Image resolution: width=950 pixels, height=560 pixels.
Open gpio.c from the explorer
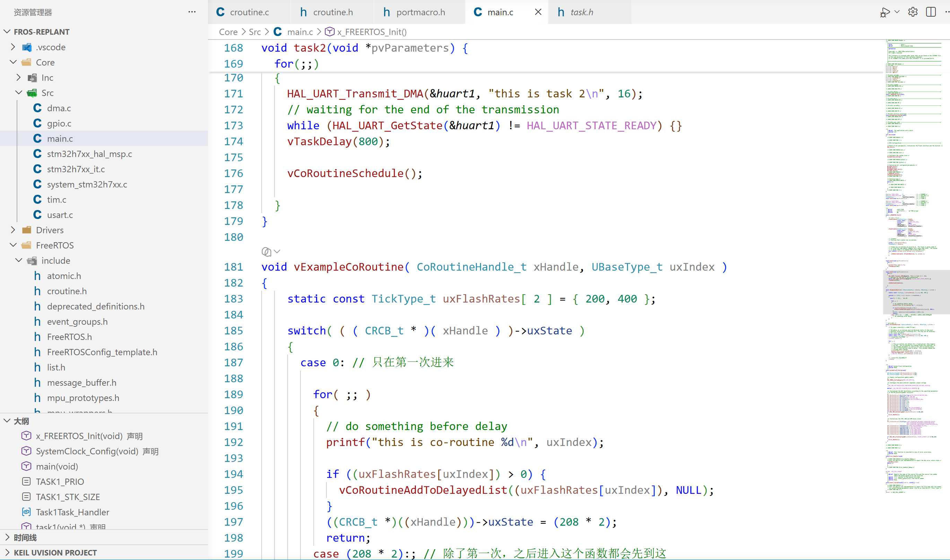click(x=104, y=123)
